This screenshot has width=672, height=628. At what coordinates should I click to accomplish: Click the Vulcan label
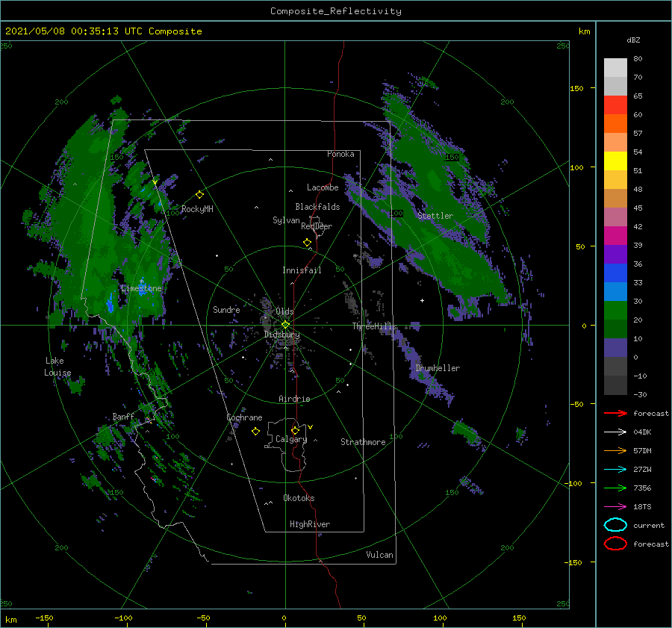[x=379, y=555]
